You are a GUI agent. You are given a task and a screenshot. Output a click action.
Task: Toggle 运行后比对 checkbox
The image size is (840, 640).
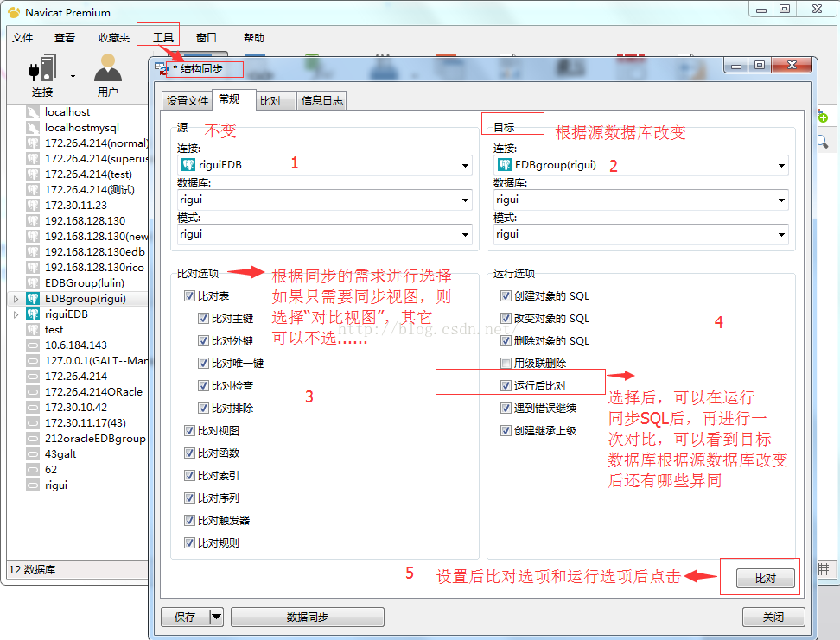point(506,385)
